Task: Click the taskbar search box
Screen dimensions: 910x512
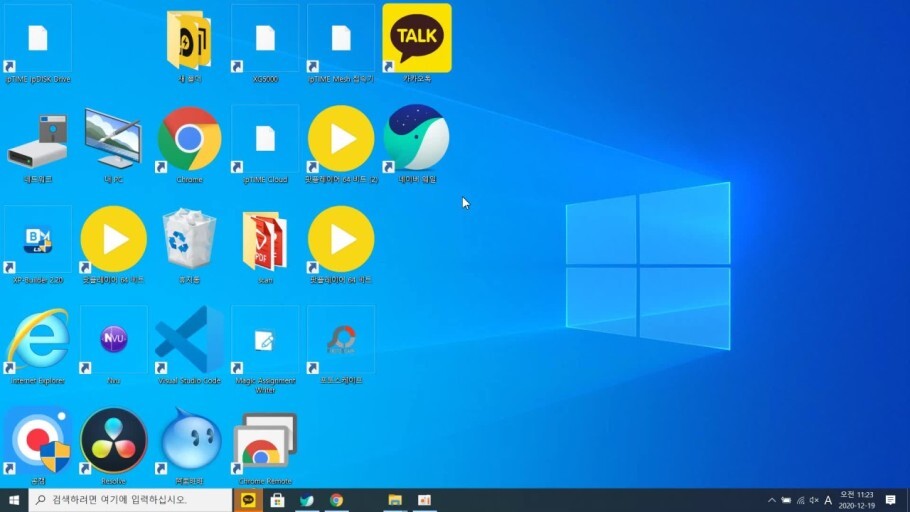Action: coord(130,500)
